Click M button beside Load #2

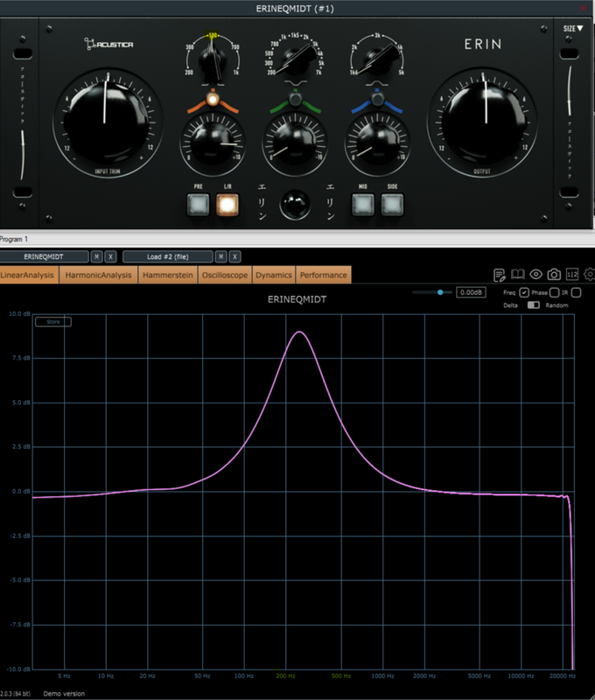click(x=221, y=256)
